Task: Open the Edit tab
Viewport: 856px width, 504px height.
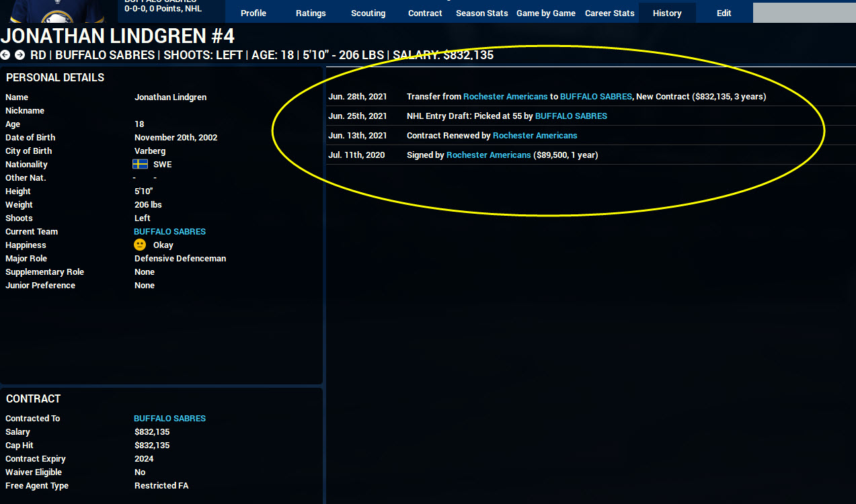Action: (724, 13)
